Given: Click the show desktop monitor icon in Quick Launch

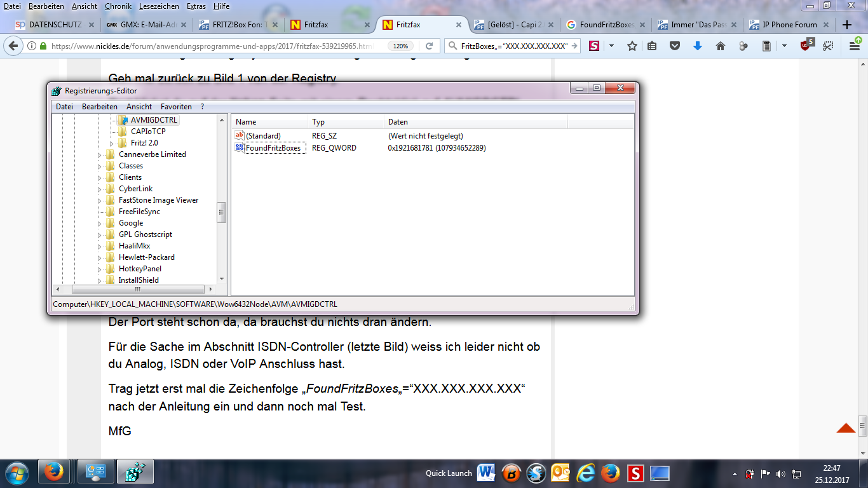Looking at the screenshot, I should (660, 473).
